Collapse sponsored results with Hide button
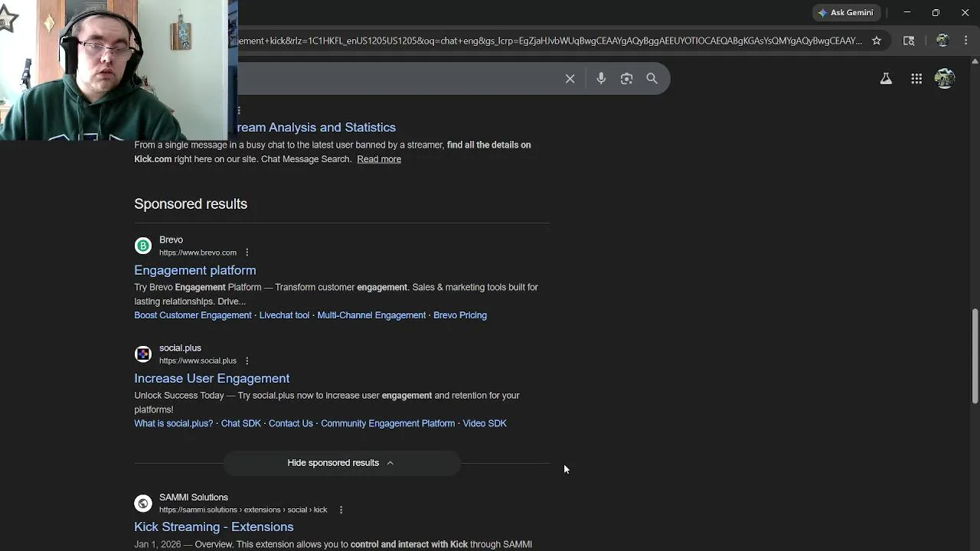This screenshot has width=980, height=551. (341, 463)
